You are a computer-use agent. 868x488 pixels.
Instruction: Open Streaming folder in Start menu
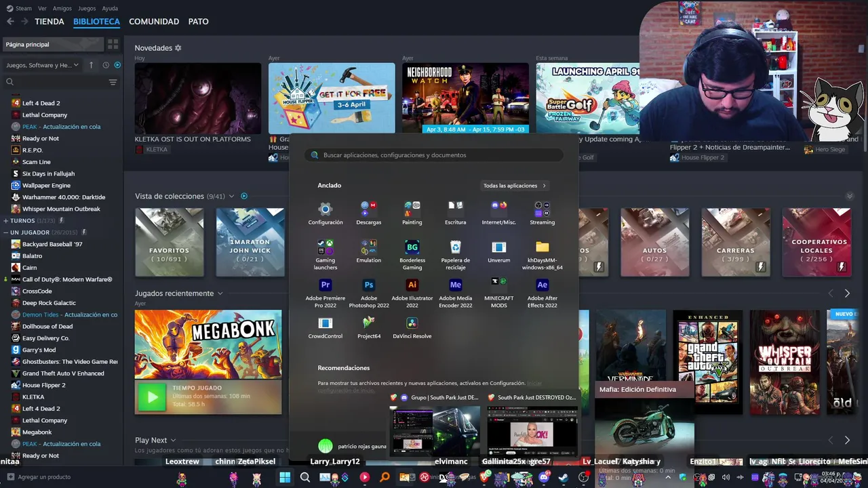(542, 213)
